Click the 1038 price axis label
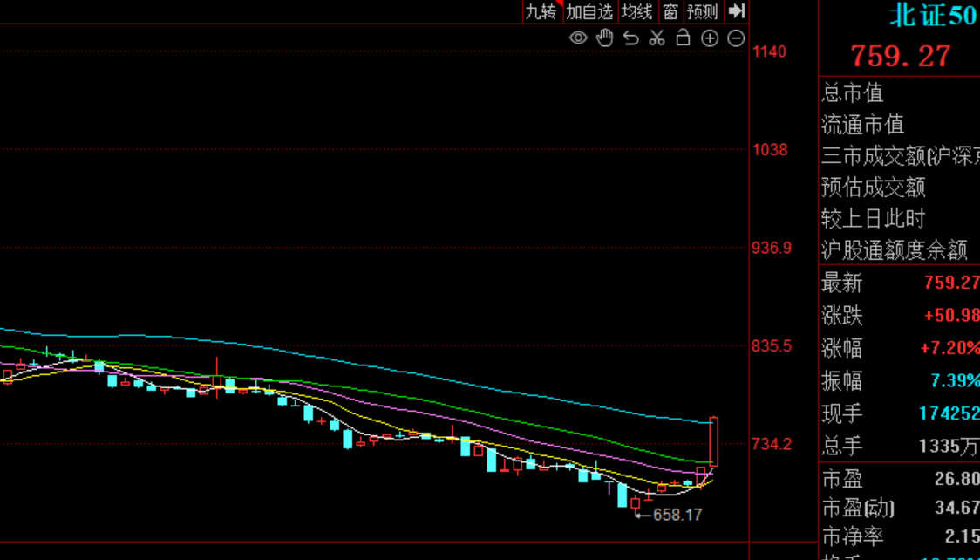The image size is (980, 560). [769, 149]
